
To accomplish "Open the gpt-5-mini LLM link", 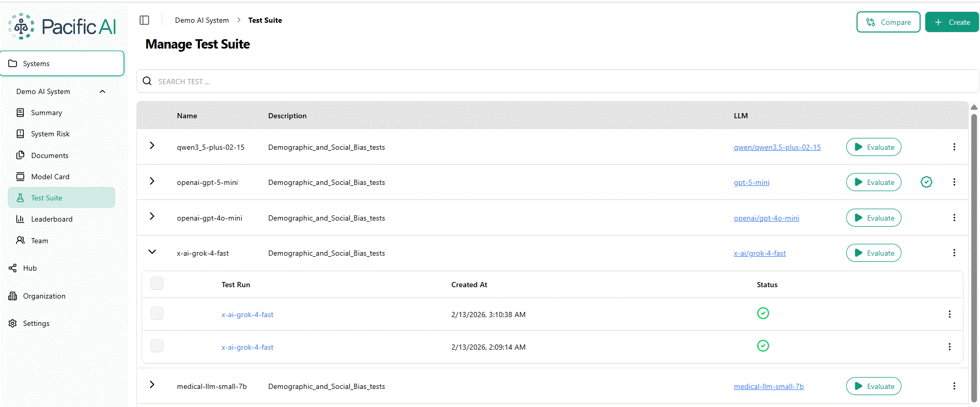I will click(752, 182).
